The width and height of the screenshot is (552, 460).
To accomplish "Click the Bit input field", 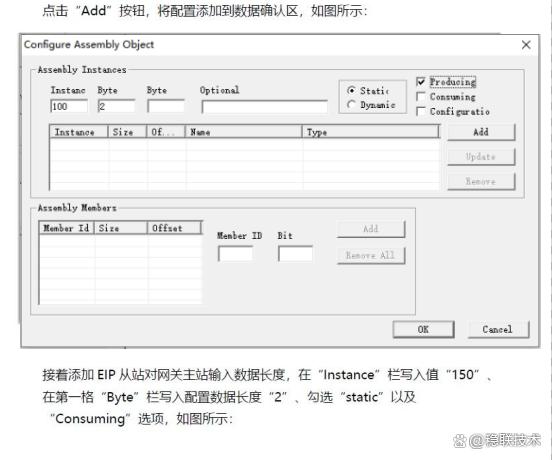I will pos(295,254).
